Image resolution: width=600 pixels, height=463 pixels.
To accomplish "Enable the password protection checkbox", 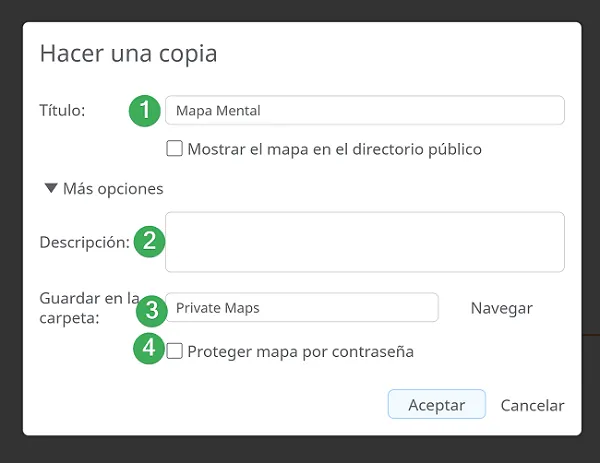I will 174,351.
